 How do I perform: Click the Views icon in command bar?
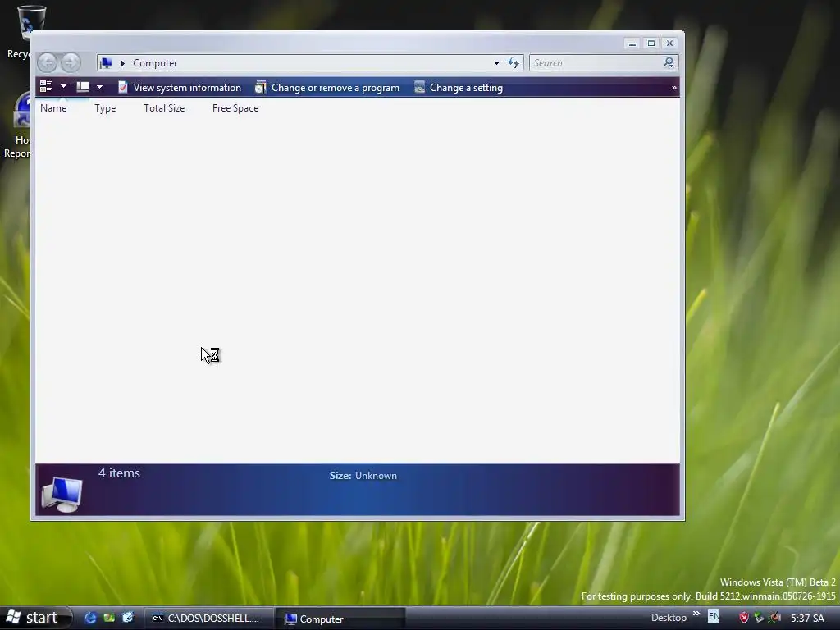pyautogui.click(x=83, y=87)
